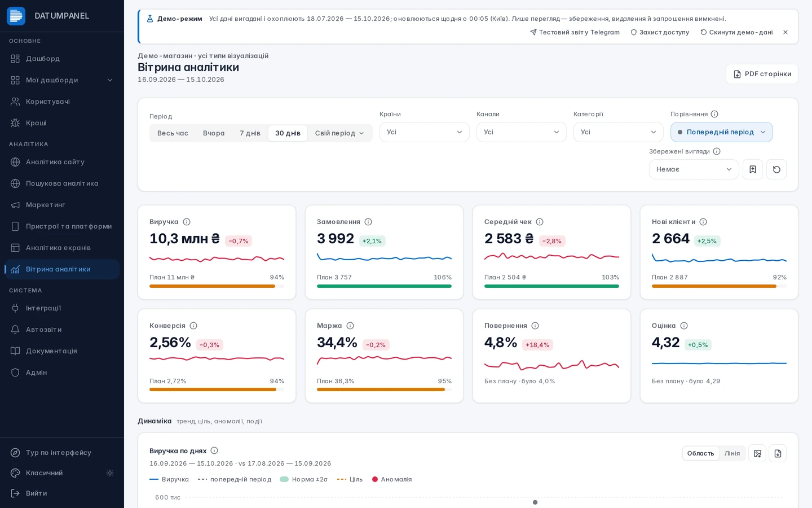The image size is (812, 508).
Task: Toggle the light theme sun icon
Action: [110, 473]
